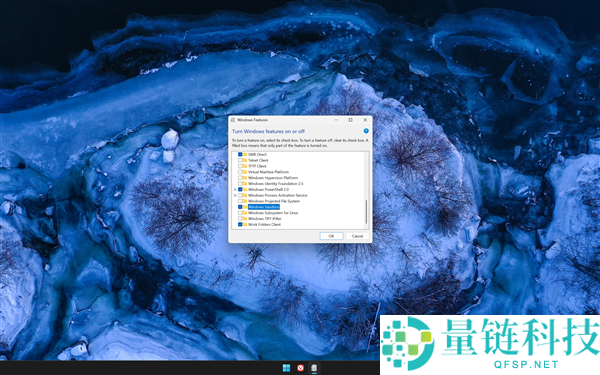The image size is (600, 375).
Task: Select the 'Telnet Client' label
Action: [x=258, y=160]
